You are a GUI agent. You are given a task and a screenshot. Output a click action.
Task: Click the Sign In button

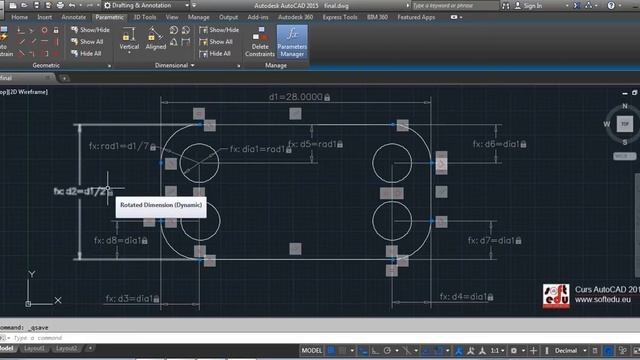click(528, 6)
